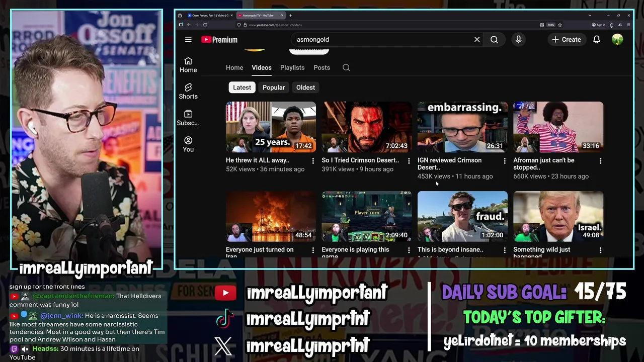Screen dimensions: 644x362
Task: Open 'He threw it ALL away' thumbnail
Action: 271,127
